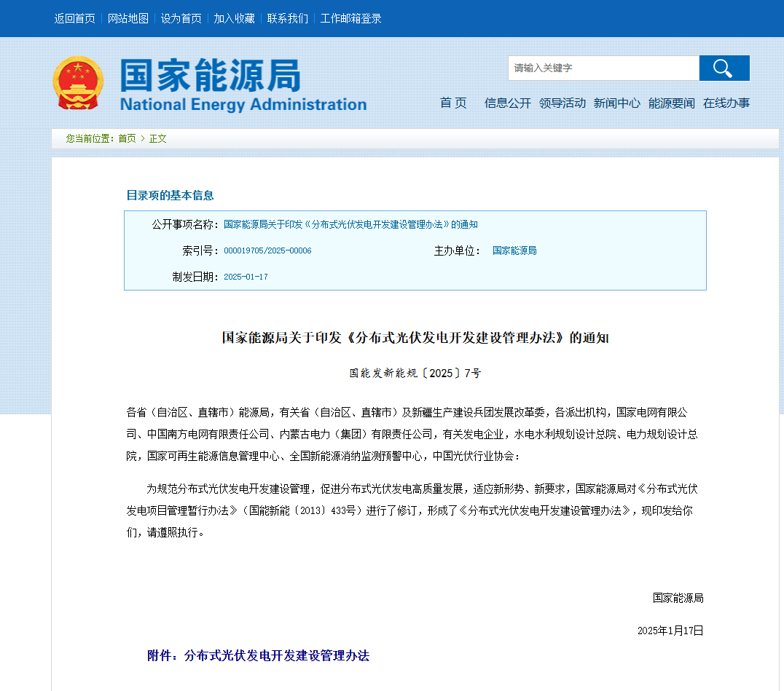The height and width of the screenshot is (691, 784).
Task: Click the signing date 2025年1月17日
Action: pyautogui.click(x=670, y=631)
